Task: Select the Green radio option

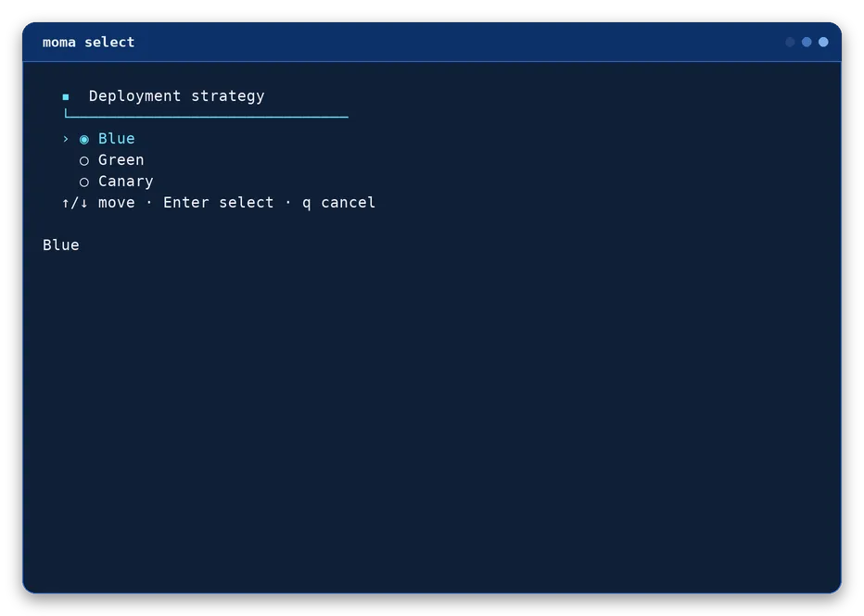Action: click(x=83, y=161)
